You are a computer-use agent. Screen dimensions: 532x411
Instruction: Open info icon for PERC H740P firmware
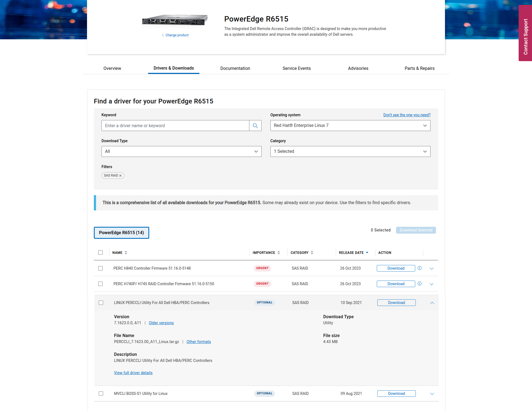420,284
